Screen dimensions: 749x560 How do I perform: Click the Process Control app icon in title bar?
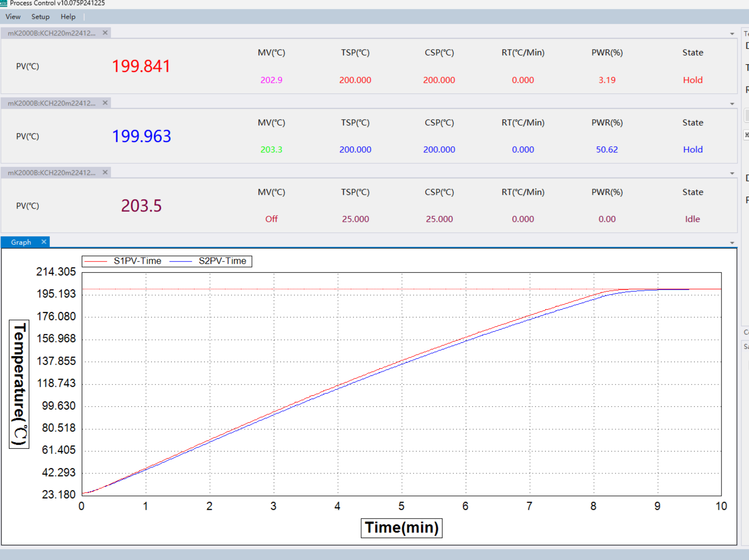pyautogui.click(x=3, y=3)
